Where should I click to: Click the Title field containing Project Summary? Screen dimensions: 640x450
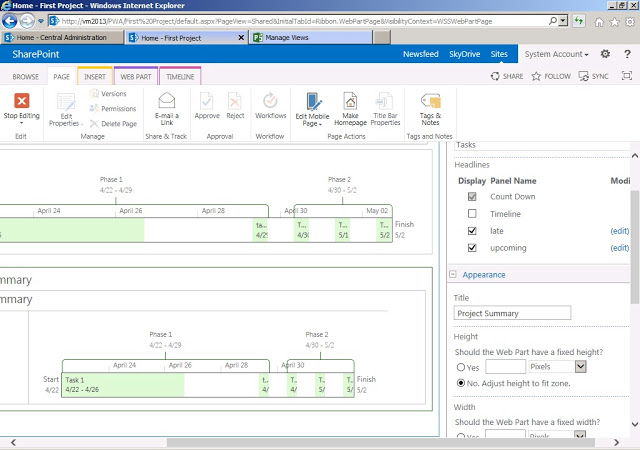pos(512,313)
